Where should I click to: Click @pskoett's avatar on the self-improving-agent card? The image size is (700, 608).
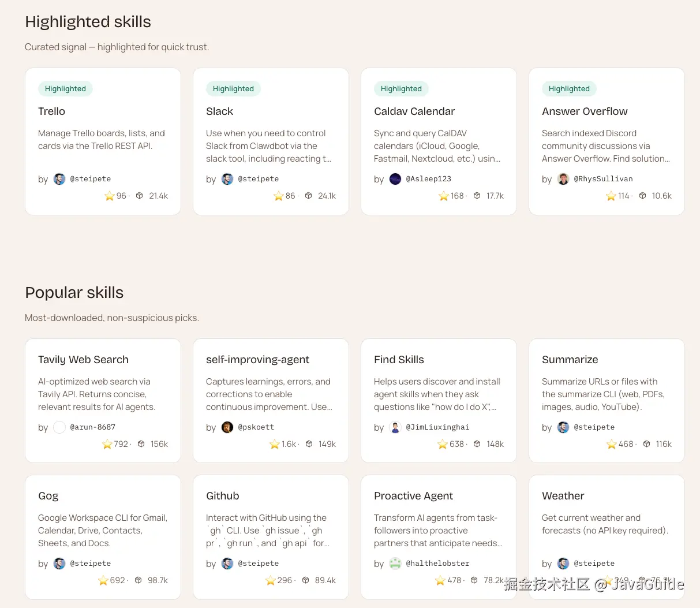227,427
